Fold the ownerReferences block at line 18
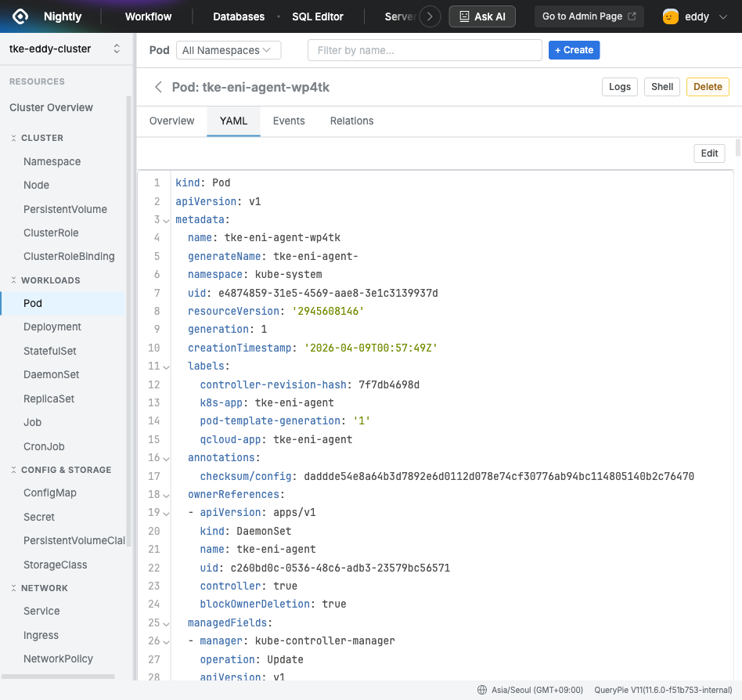 pos(166,496)
